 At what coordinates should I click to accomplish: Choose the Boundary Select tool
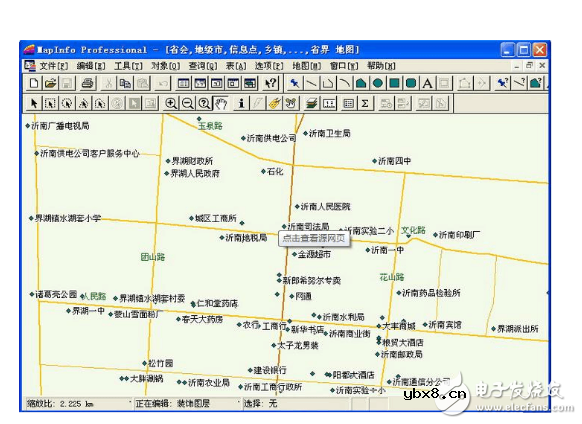click(101, 104)
